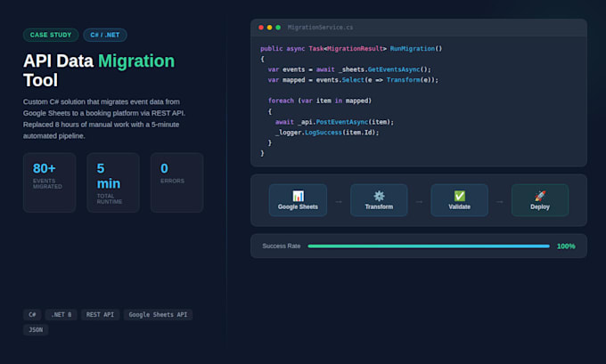Click the green 'Migration' title word
606x364 pixels.
point(136,61)
